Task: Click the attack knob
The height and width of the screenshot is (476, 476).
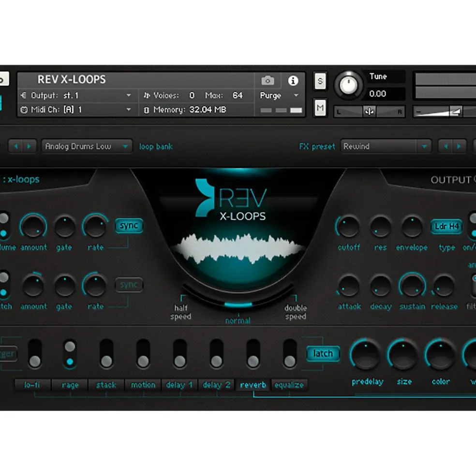Action: tap(348, 286)
